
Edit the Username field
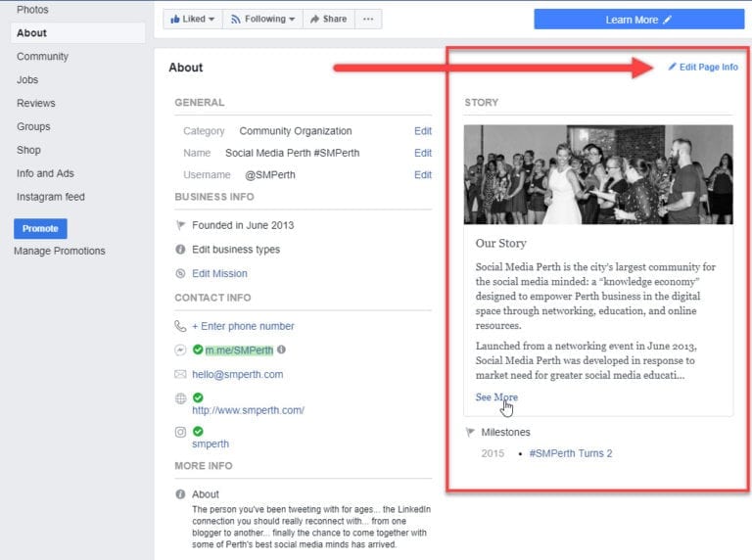point(423,175)
